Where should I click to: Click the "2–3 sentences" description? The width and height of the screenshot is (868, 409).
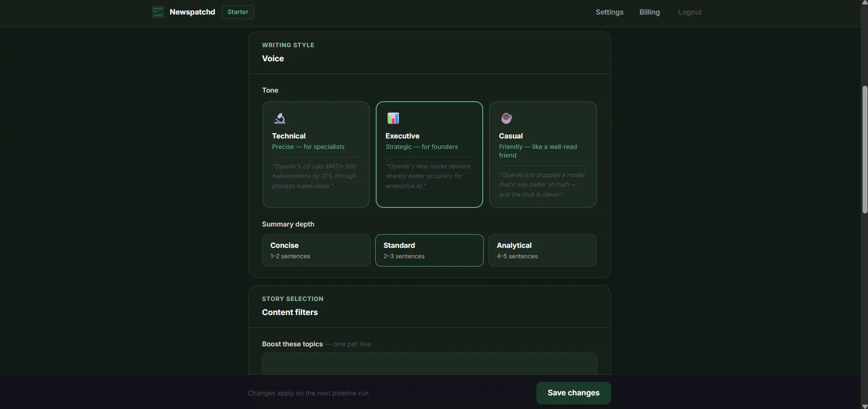click(x=404, y=256)
